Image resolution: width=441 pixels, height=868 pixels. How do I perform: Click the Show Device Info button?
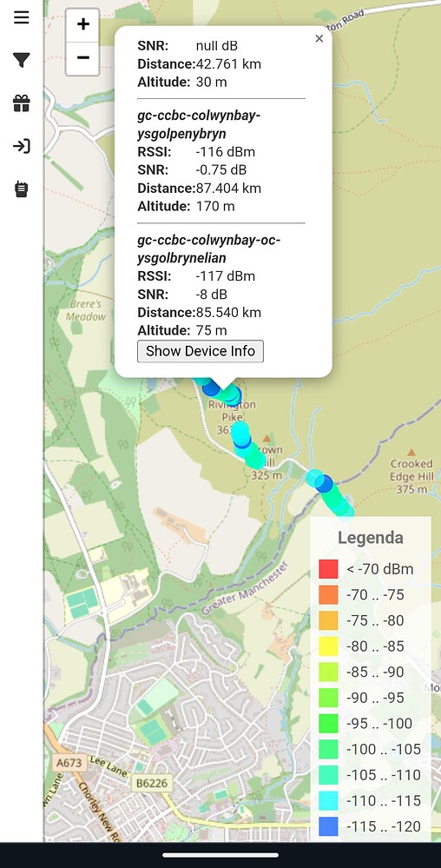201,351
